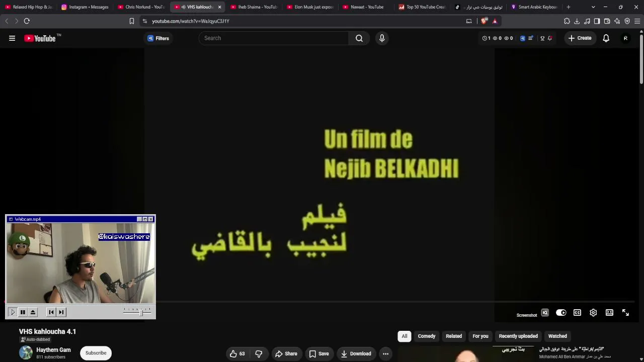This screenshot has height=362, width=644.
Task: Focus the YouTube search field
Action: (274, 38)
